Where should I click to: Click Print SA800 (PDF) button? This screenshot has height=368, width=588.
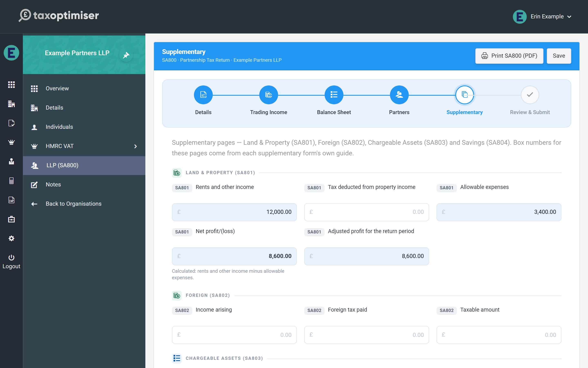(509, 56)
